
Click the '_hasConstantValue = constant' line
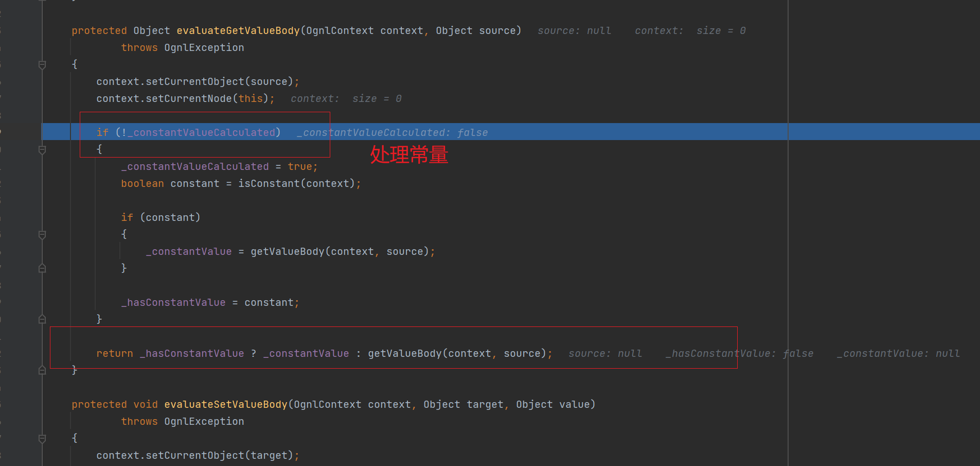pyautogui.click(x=210, y=303)
